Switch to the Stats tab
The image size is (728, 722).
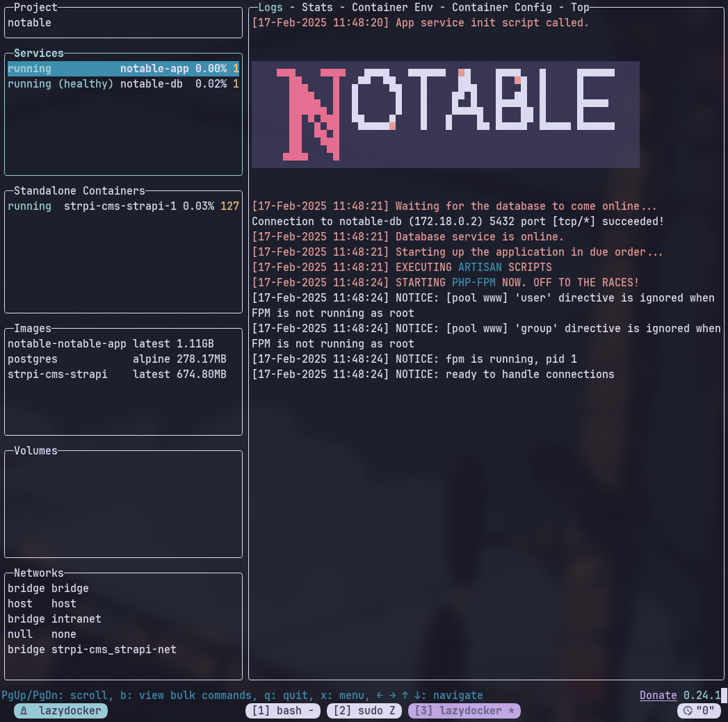coord(315,7)
